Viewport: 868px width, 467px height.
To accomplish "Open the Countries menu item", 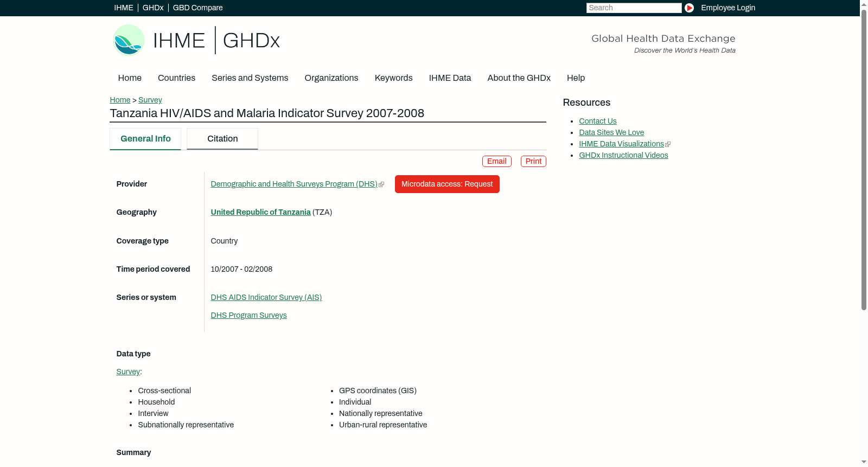I will click(176, 78).
